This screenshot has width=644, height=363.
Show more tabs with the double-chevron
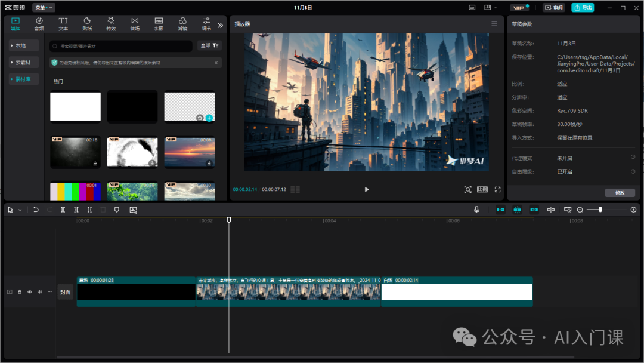coord(220,25)
